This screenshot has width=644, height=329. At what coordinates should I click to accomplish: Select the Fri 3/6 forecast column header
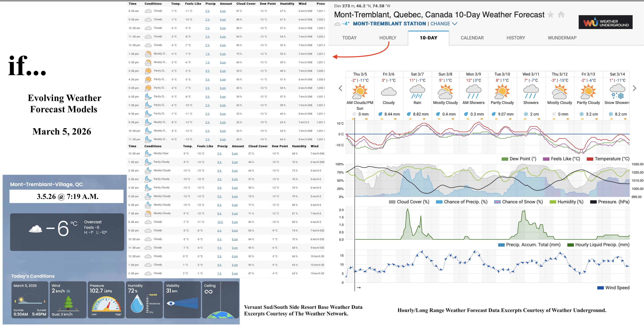pyautogui.click(x=388, y=74)
